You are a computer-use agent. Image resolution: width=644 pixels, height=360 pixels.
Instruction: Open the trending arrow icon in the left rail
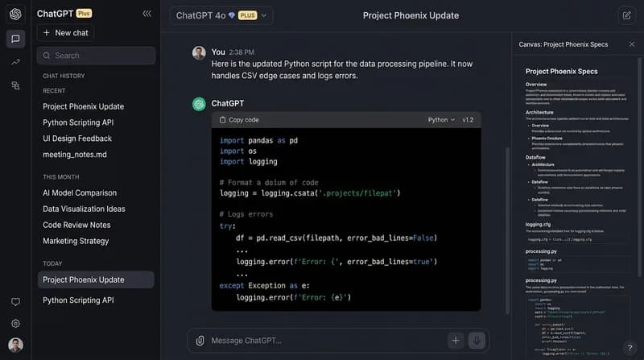click(15, 62)
